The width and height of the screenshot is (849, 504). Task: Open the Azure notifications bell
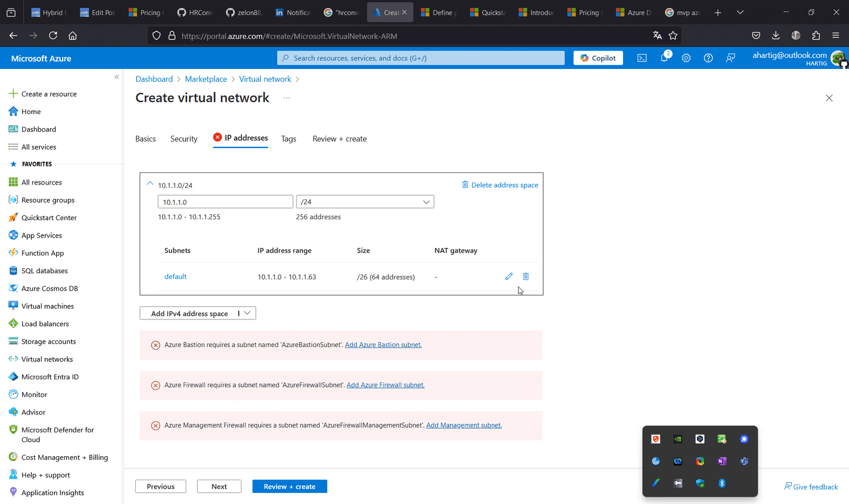pyautogui.click(x=664, y=58)
